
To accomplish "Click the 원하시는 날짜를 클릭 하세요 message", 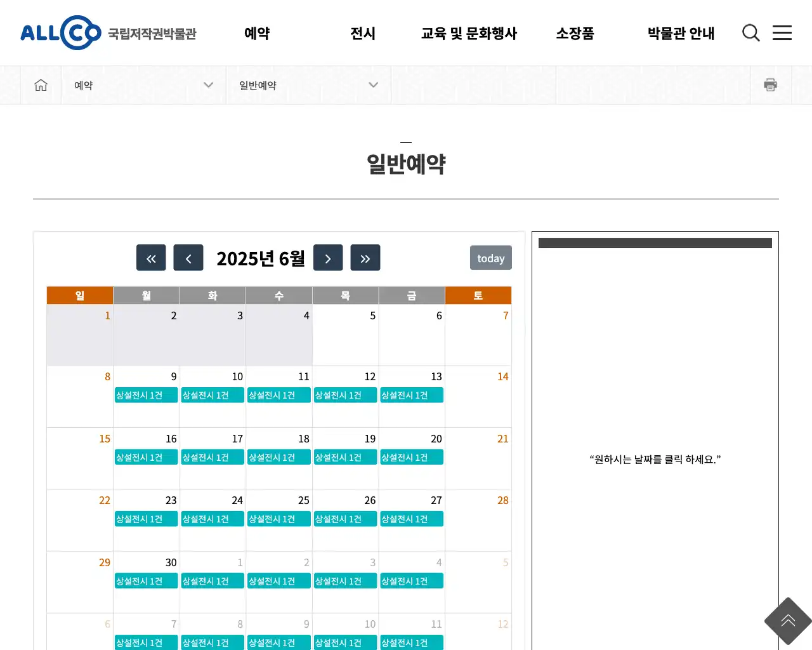I will coord(655,459).
